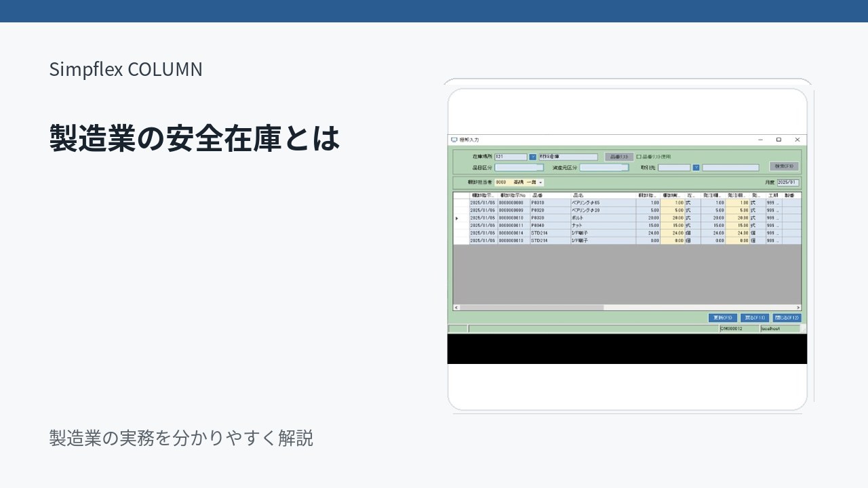Click the ボルト item name cell
Screen dimensions: 868x488
[603, 218]
